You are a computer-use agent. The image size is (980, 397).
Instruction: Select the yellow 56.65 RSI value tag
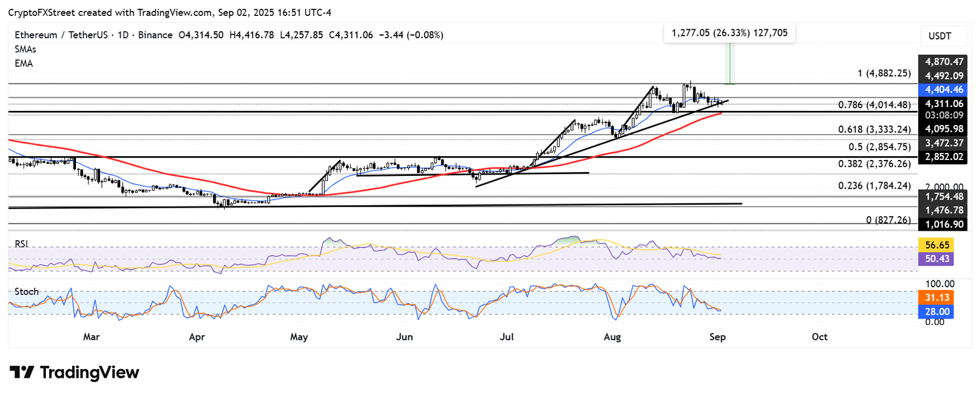point(942,245)
